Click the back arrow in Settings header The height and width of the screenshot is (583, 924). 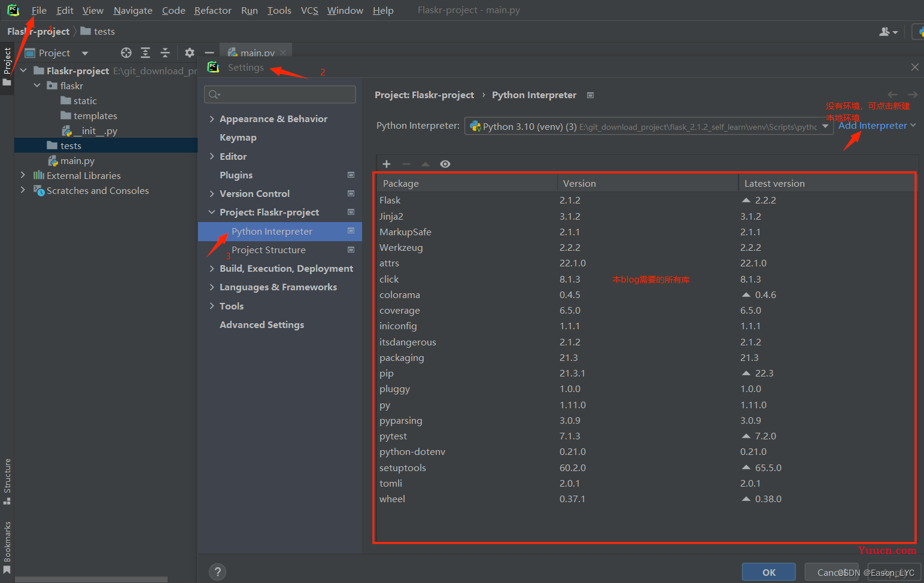[893, 95]
